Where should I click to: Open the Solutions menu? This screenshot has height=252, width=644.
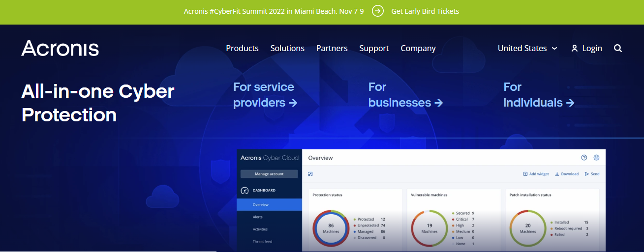(287, 48)
